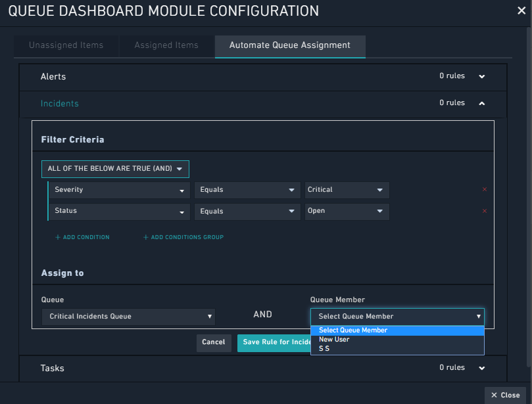Select Automate Queue Assignment tab
This screenshot has width=532, height=404.
click(290, 45)
